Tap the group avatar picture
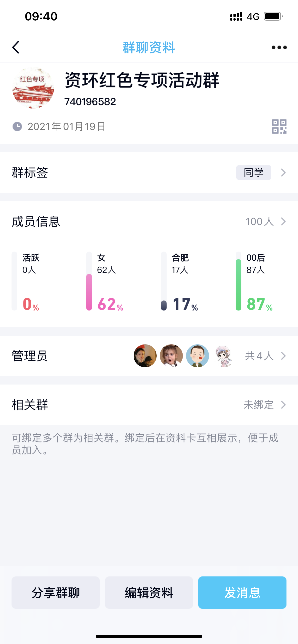This screenshot has width=298, height=644. click(33, 88)
